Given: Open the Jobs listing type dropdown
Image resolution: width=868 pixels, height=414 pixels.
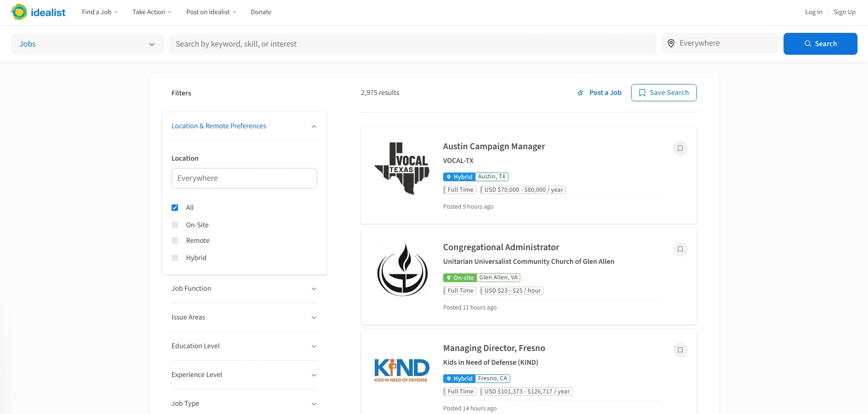Looking at the screenshot, I should tap(88, 44).
